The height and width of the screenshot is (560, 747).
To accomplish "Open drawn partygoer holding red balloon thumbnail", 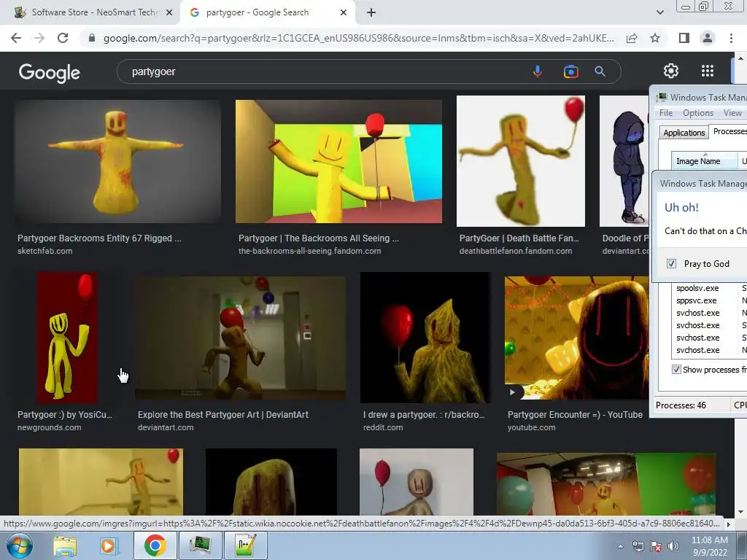I will [425, 338].
